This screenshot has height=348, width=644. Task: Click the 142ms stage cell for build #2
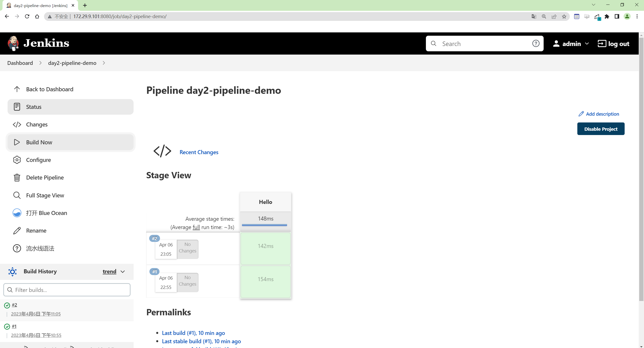click(265, 248)
